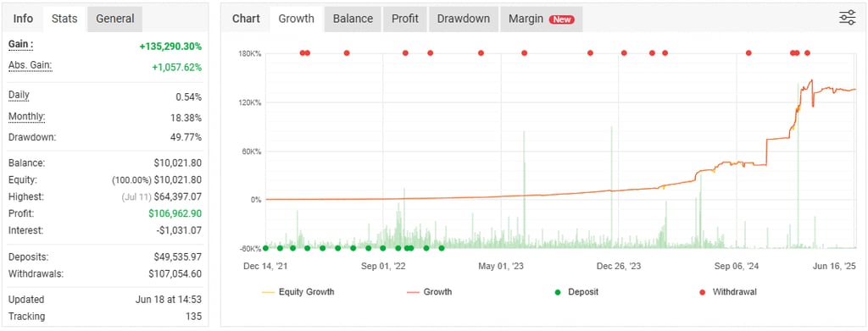Image resolution: width=868 pixels, height=331 pixels.
Task: Toggle the Withdrawal legend entry
Action: [728, 292]
